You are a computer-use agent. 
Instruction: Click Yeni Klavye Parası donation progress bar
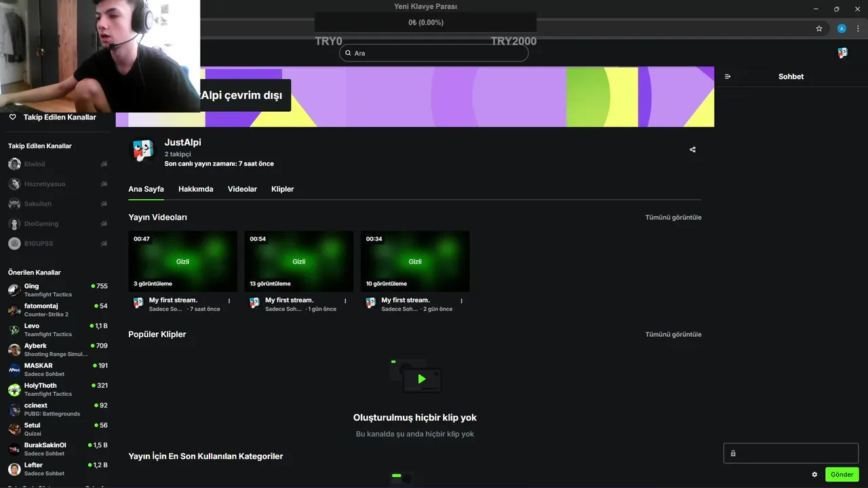[426, 22]
